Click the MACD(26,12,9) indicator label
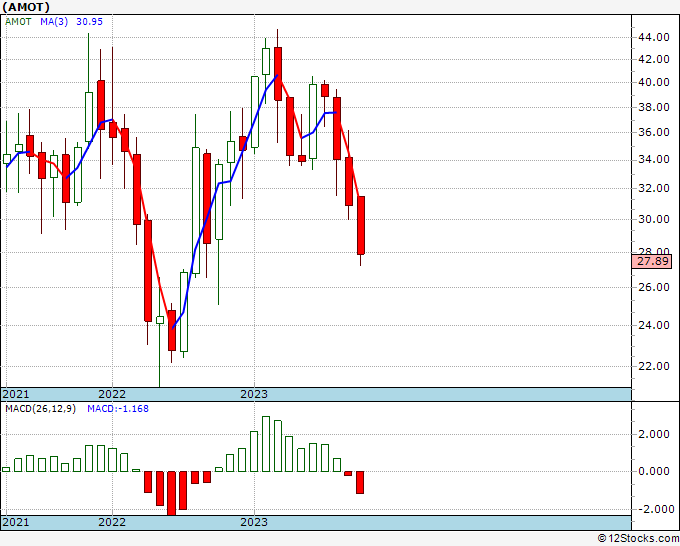The width and height of the screenshot is (680, 546). click(40, 409)
